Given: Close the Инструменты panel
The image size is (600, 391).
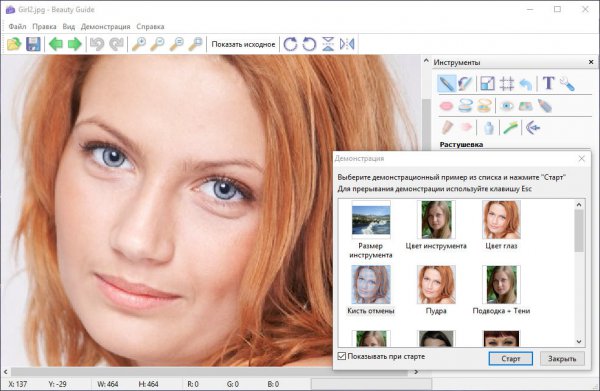Looking at the screenshot, I should pos(591,62).
